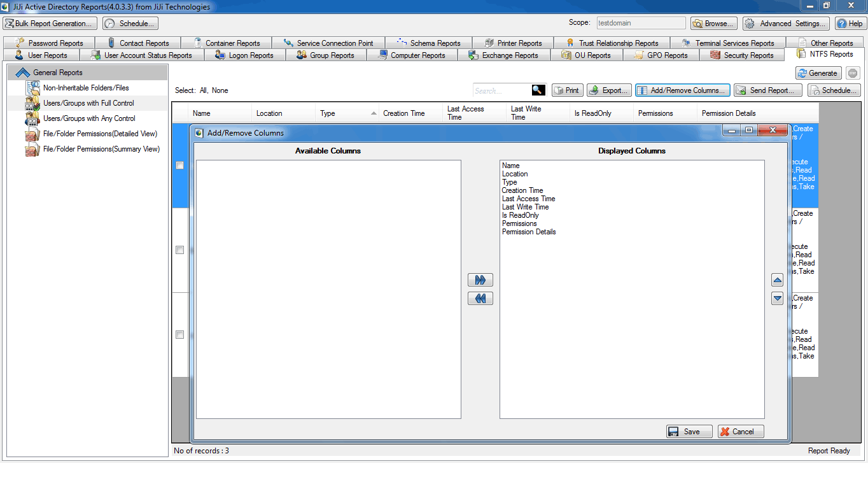Click the All selection link
Screen dimensions: 868x489
pos(203,90)
